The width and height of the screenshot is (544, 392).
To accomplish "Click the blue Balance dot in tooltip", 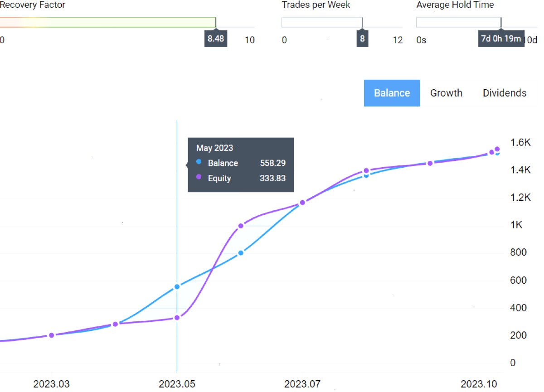I will 199,162.
